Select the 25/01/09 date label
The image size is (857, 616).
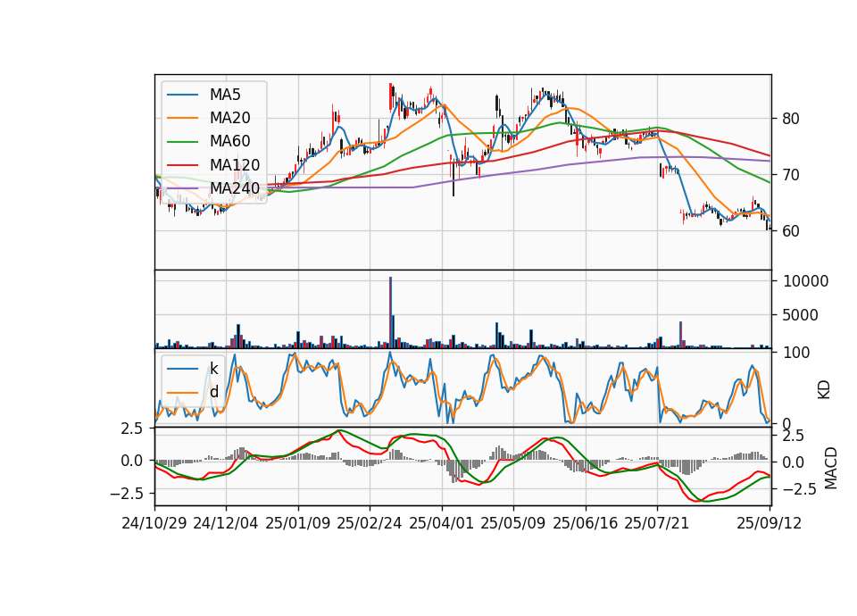(x=298, y=523)
